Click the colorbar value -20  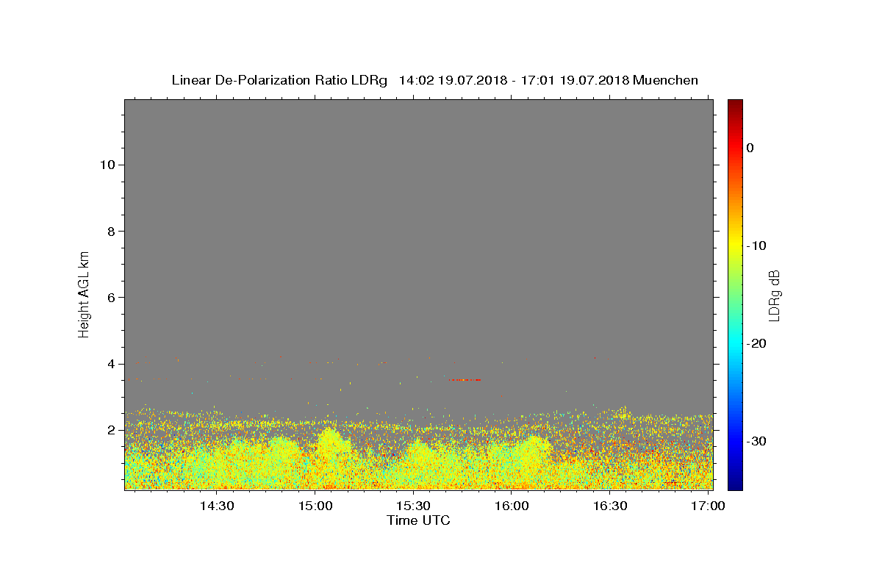[756, 343]
